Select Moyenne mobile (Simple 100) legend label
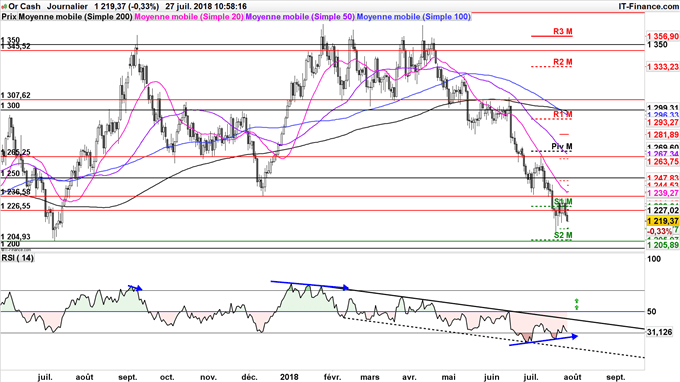Viewport: 680px width, 382px height. 413,17
